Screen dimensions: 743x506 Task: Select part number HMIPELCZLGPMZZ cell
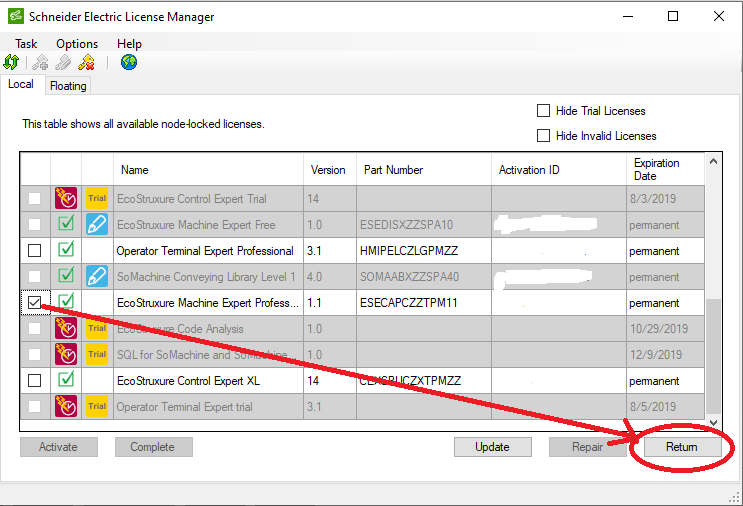tap(424, 250)
